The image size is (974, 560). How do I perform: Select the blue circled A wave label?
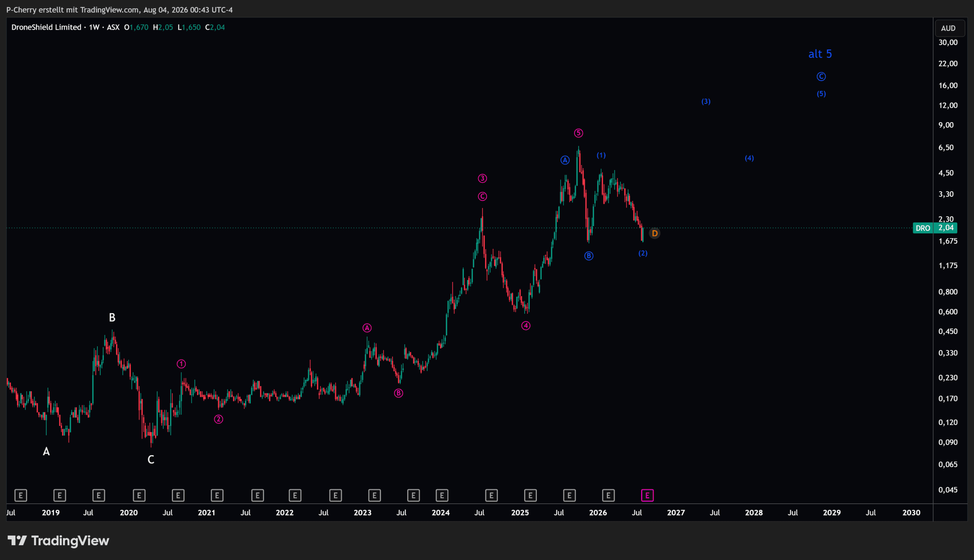[565, 161]
